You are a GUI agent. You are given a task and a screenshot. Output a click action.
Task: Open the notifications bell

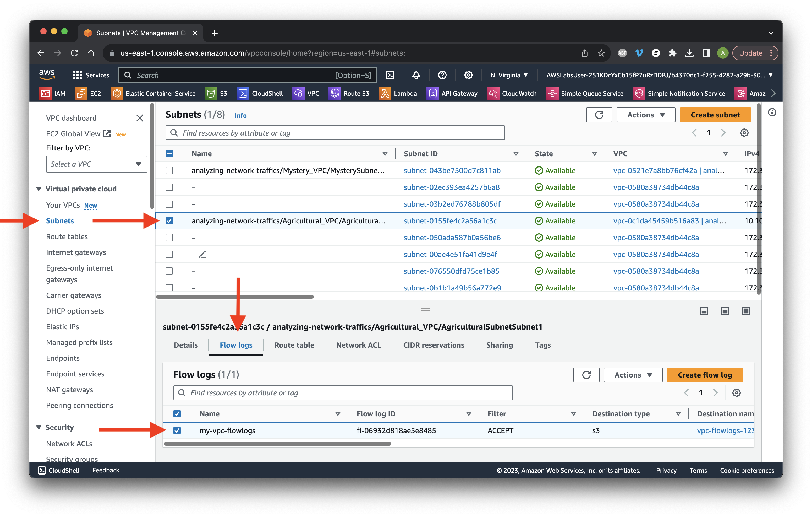pos(416,75)
